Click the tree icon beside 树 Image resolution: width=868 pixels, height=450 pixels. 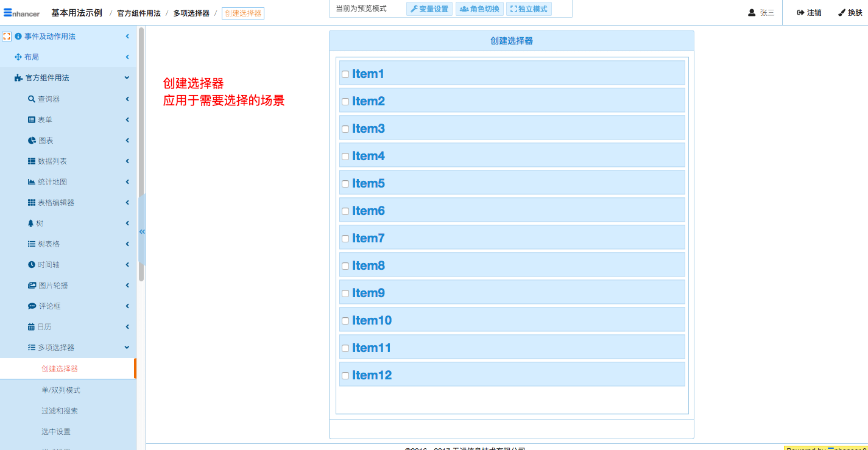31,223
